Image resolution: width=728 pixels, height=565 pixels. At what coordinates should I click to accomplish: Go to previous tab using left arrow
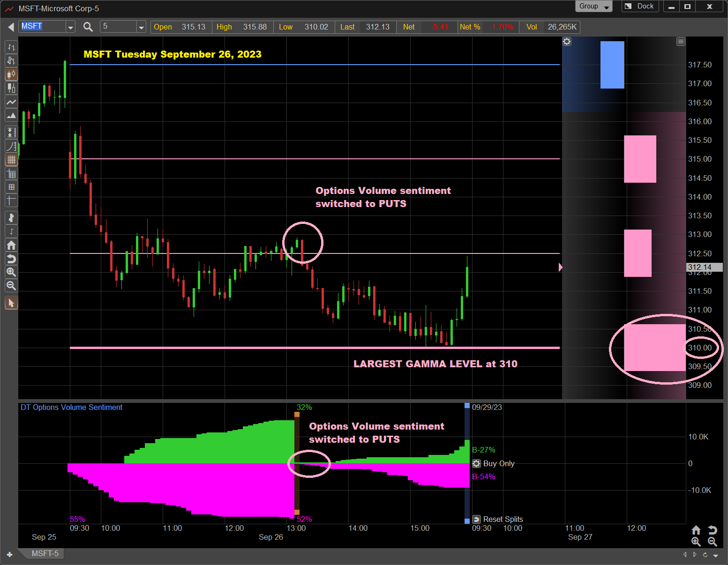pos(685,555)
